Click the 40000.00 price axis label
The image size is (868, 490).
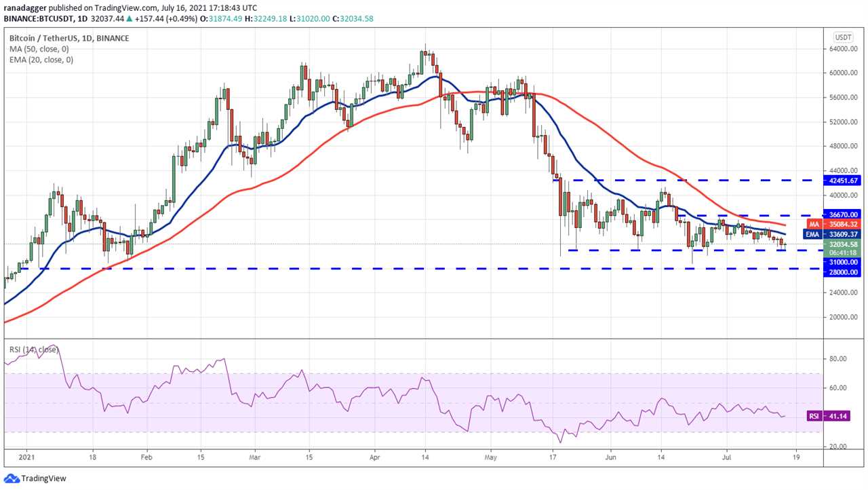point(844,195)
